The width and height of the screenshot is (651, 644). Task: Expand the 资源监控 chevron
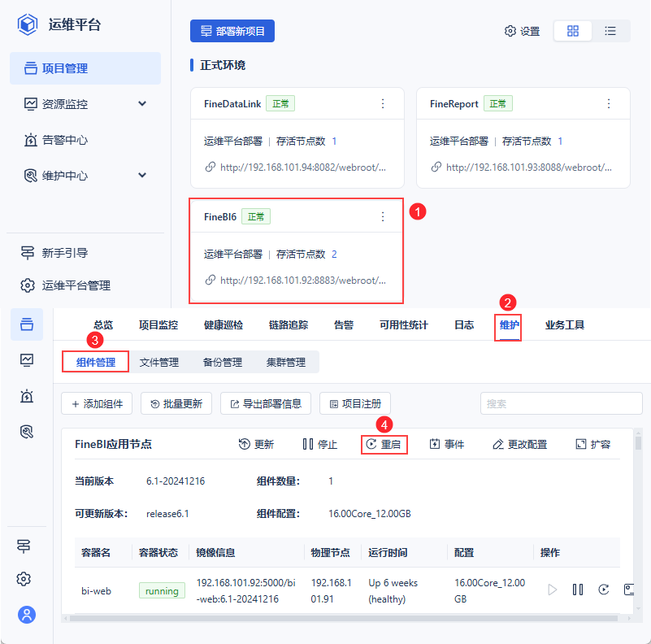tap(142, 103)
